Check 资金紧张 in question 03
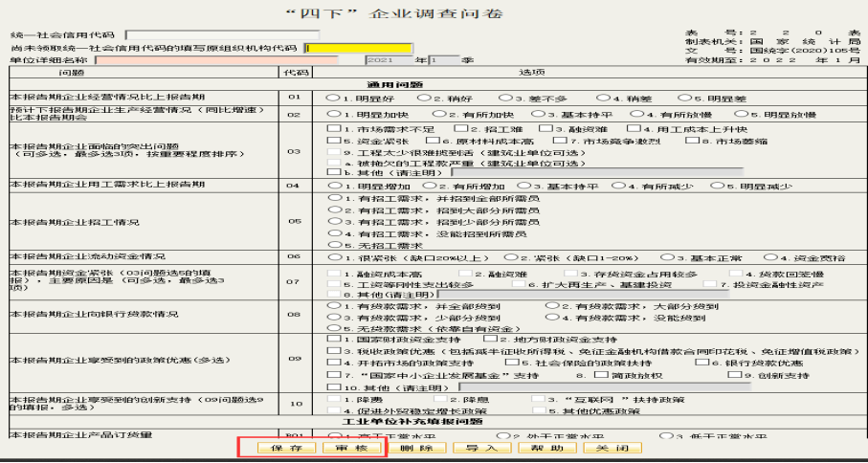This screenshot has width=868, height=463. [333, 141]
